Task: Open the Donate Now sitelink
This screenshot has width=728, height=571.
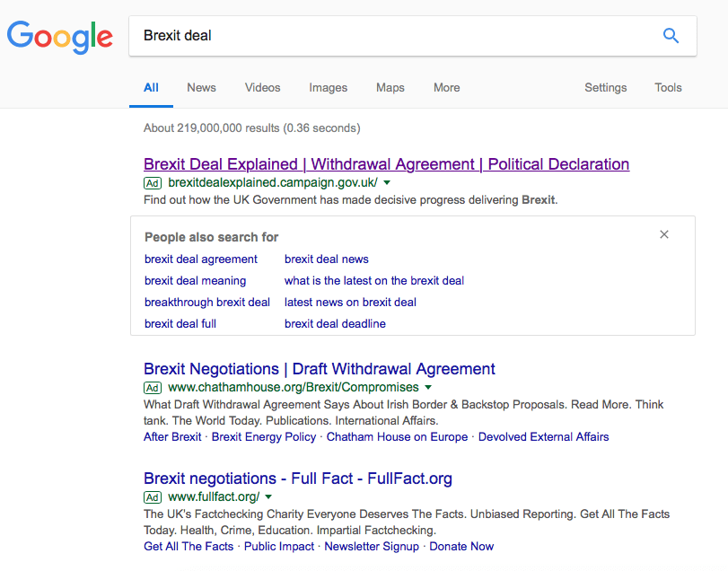Action: 461,547
